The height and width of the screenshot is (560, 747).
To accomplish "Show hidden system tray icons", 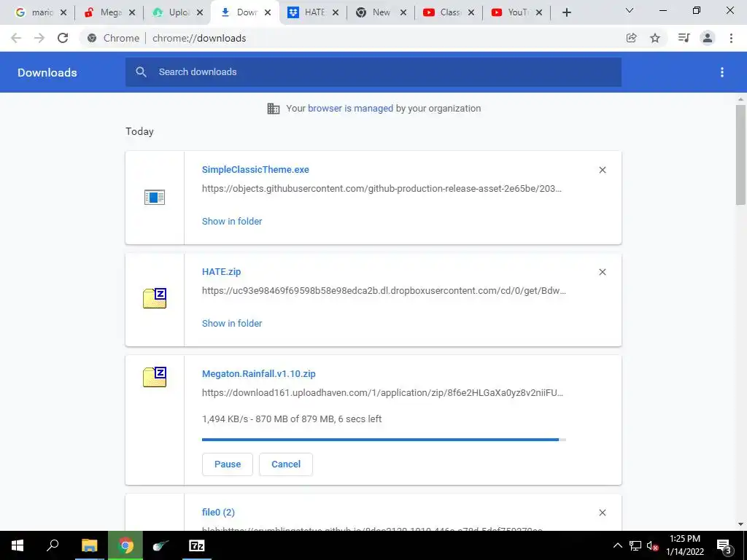I will pyautogui.click(x=617, y=545).
